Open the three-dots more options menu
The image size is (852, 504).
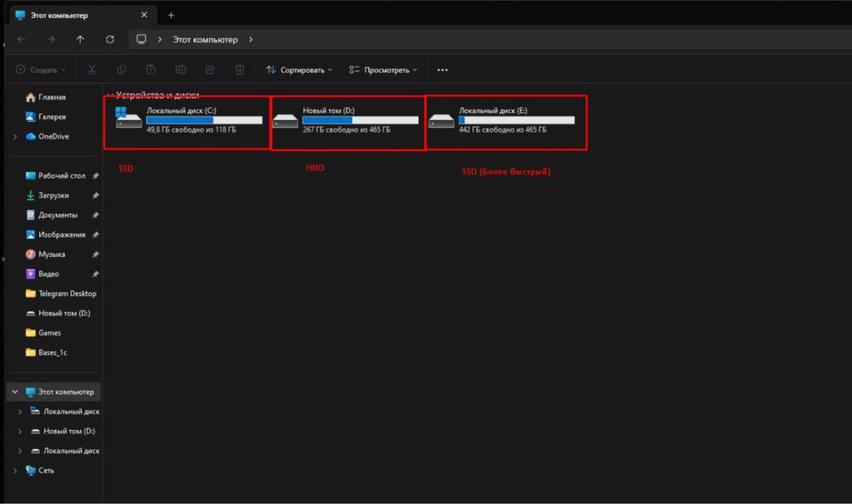tap(442, 70)
